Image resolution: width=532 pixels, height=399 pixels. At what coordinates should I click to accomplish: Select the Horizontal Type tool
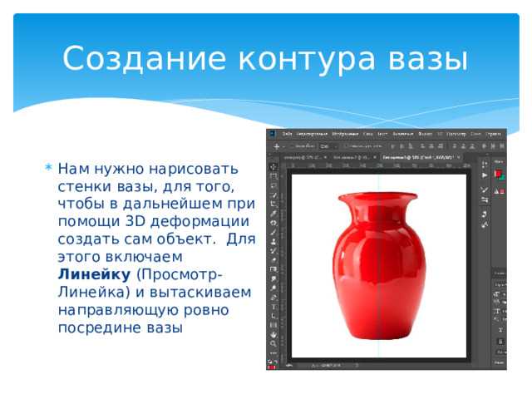point(273,307)
